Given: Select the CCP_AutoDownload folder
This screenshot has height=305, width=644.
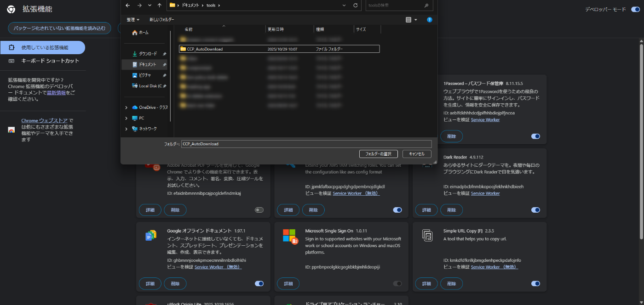Looking at the screenshot, I should pos(279,49).
